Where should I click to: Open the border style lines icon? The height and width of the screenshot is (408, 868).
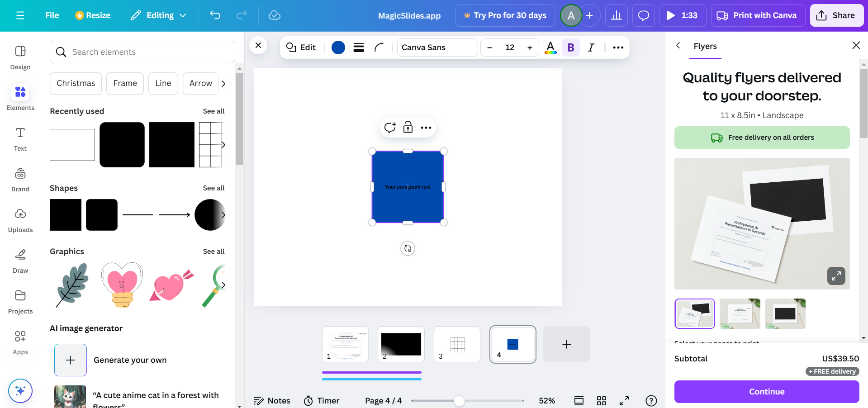coord(359,47)
